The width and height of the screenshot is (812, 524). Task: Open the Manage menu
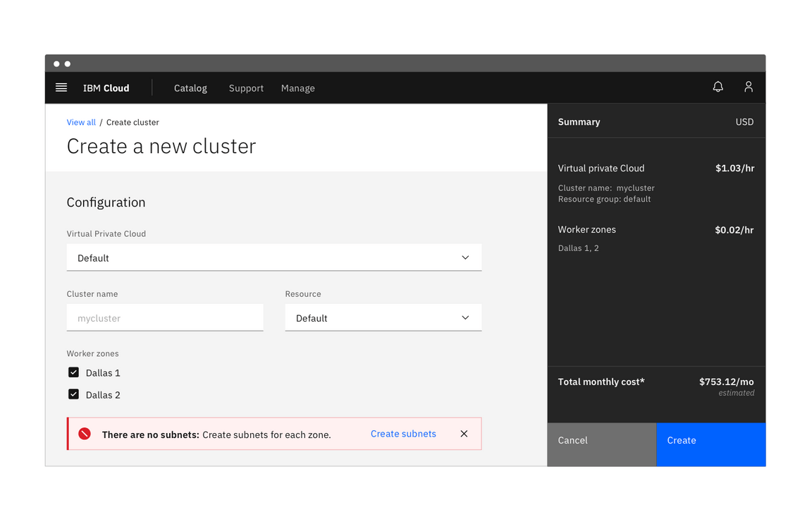pos(297,87)
